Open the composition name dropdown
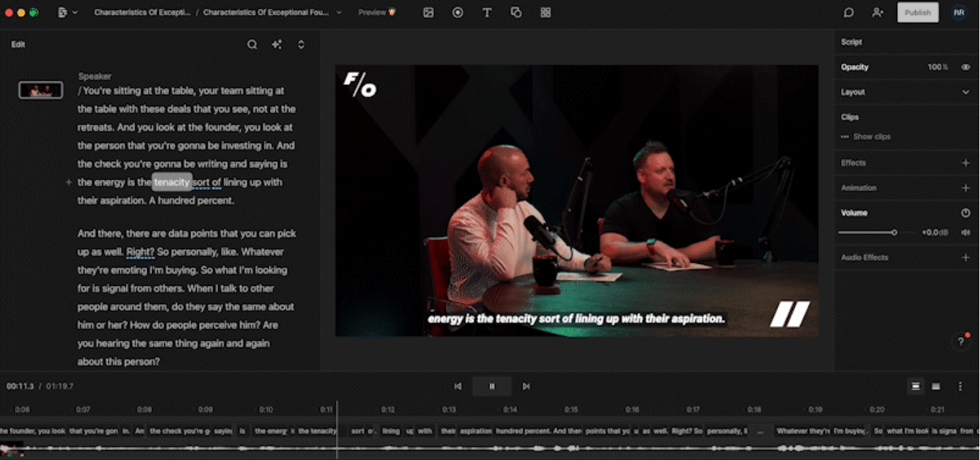The image size is (980, 460). (338, 13)
